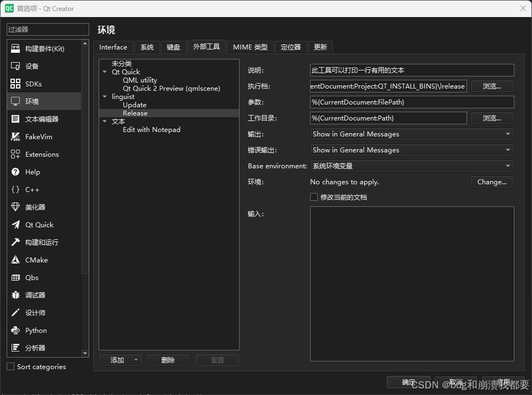The height and width of the screenshot is (395, 532).
Task: Open the C++ braces icon
Action: (x=15, y=190)
